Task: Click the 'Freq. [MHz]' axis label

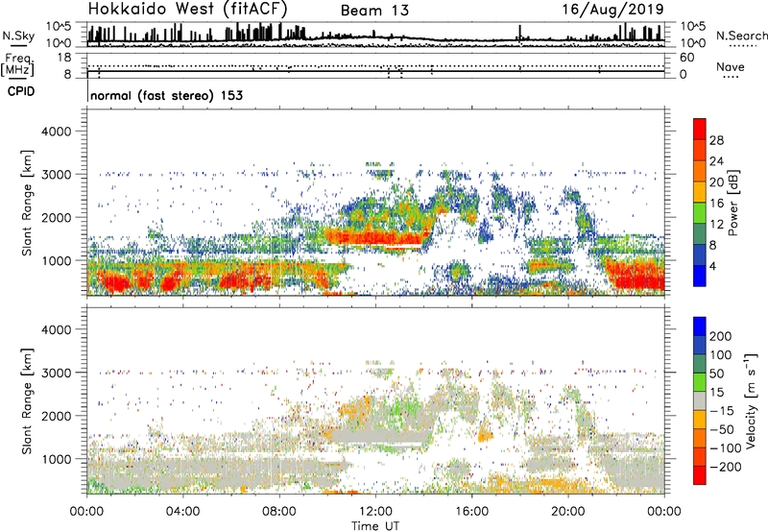Action: 17,64
